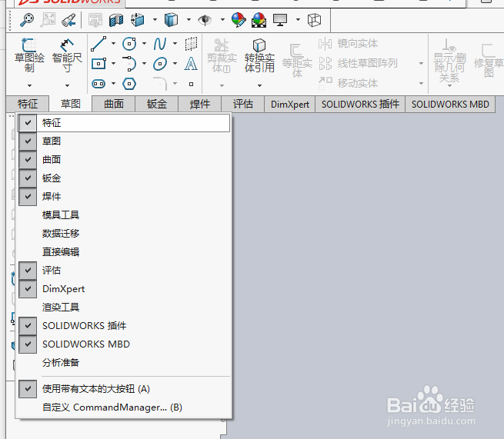Expand the Ellipse tool dropdown arrow
504x439 pixels.
pyautogui.click(x=175, y=64)
